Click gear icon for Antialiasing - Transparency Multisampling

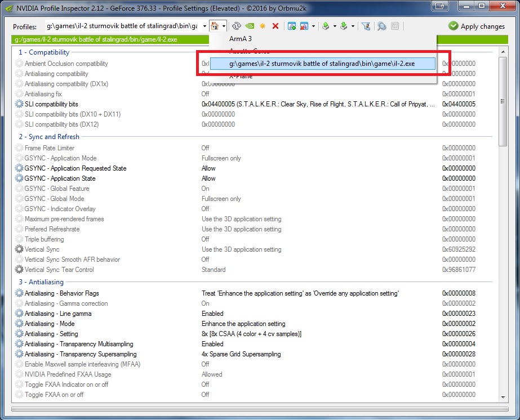[19, 344]
